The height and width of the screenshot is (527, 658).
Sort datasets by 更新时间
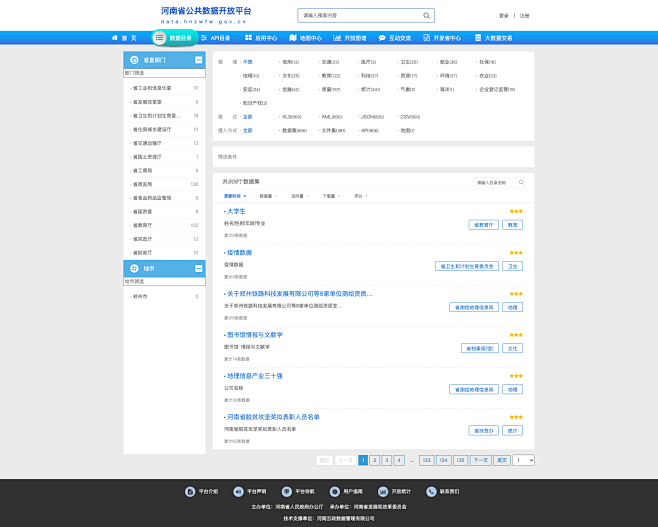(x=235, y=196)
